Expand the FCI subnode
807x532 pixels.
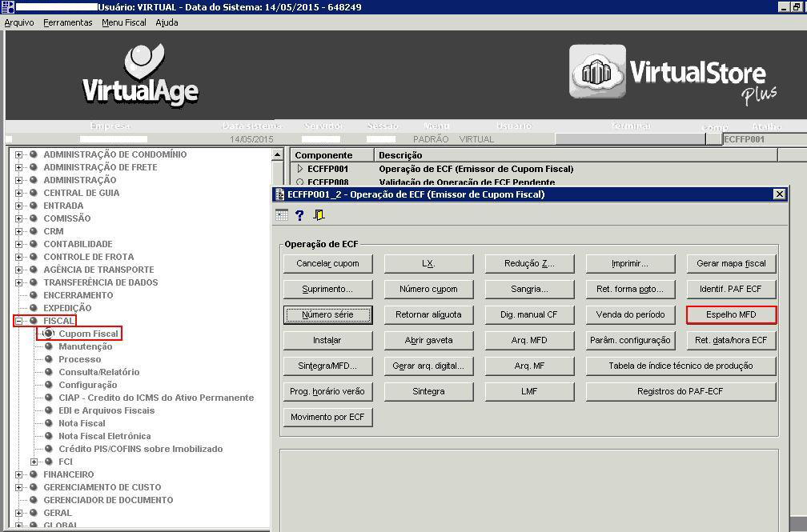(34, 462)
